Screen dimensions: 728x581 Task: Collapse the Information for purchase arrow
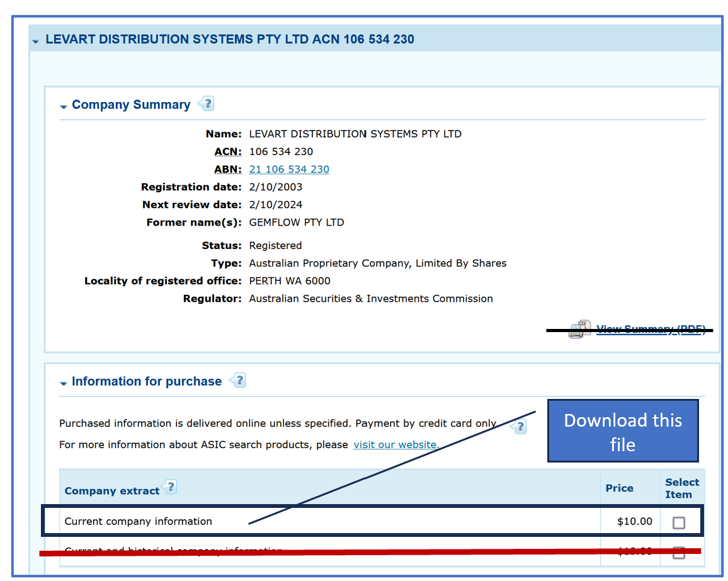tap(63, 383)
